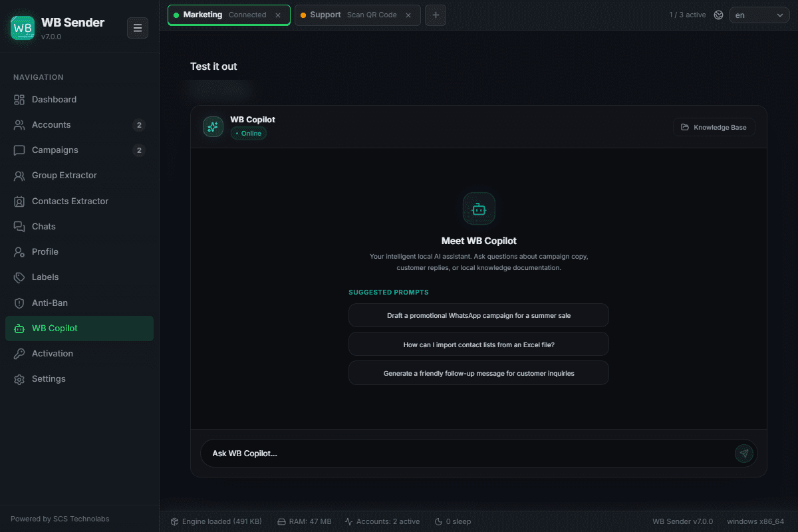Click the sleep moon icon in status bar

[438, 521]
